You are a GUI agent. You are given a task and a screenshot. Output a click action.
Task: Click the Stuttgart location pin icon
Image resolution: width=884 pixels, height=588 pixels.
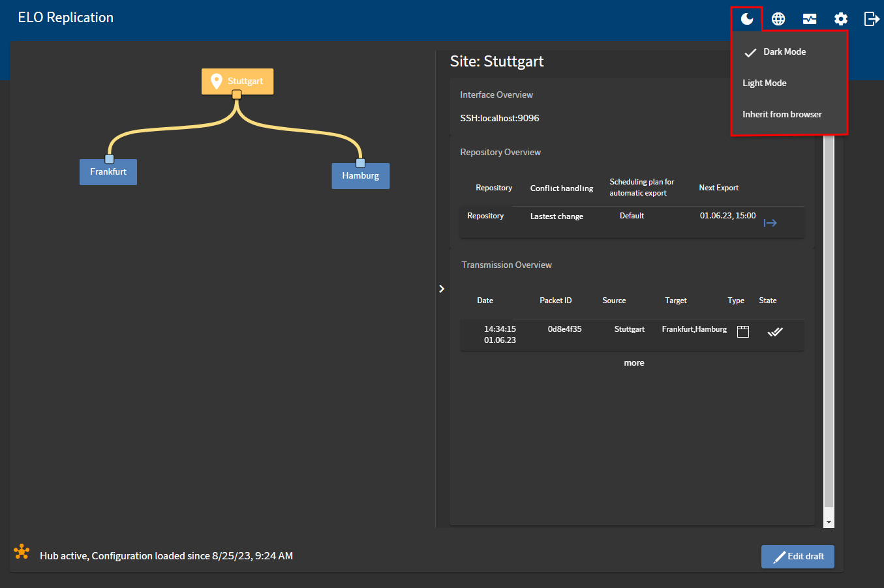click(x=217, y=81)
